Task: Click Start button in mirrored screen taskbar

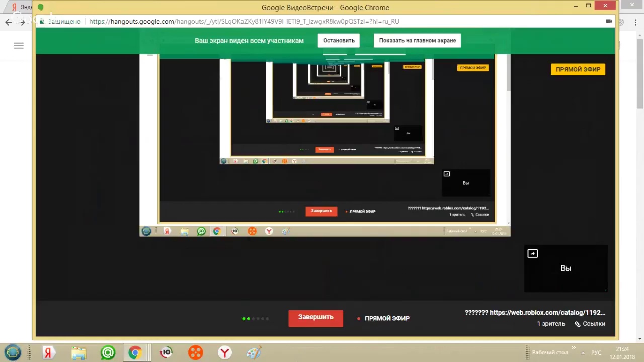Action: (146, 231)
